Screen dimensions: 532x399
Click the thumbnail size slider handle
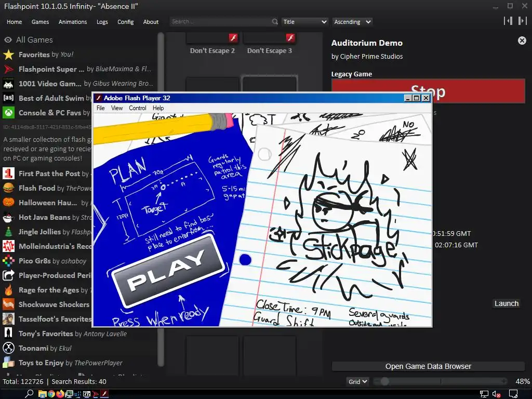coord(384,382)
